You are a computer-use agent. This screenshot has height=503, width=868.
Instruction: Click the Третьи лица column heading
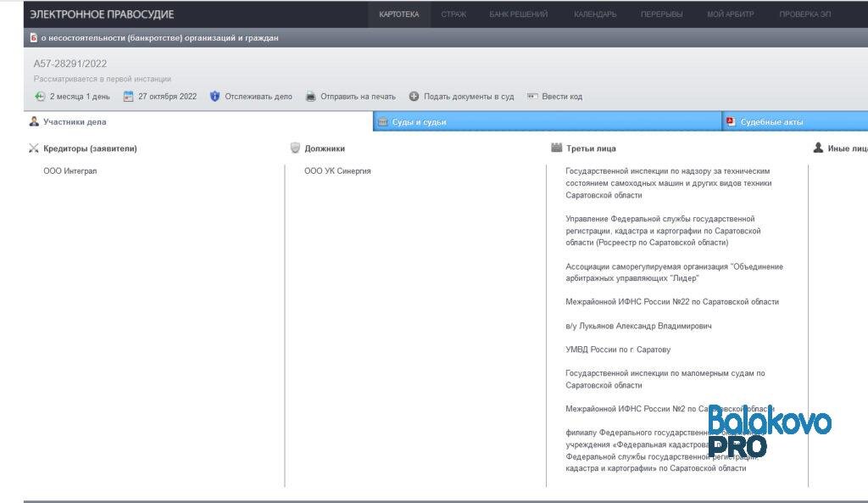tap(591, 148)
